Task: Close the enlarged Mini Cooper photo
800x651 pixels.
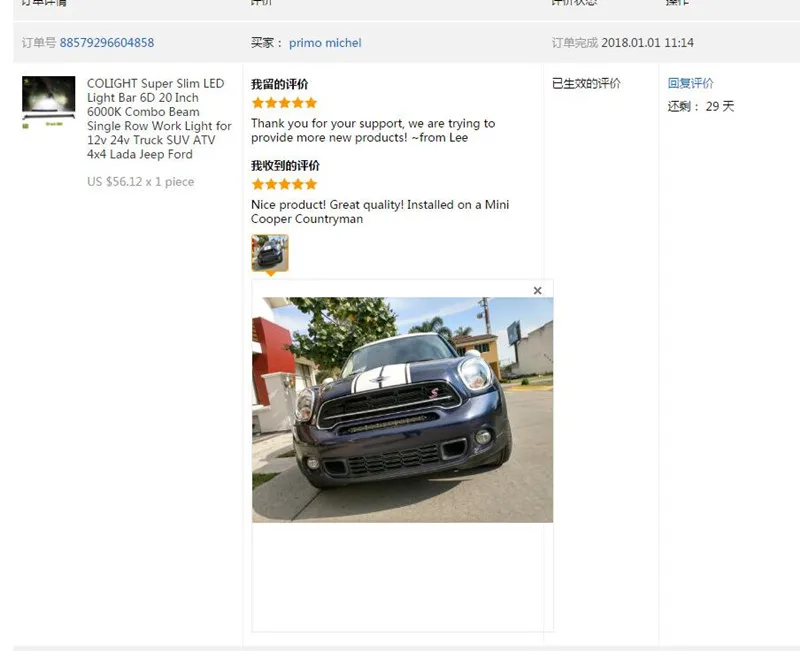Action: pyautogui.click(x=537, y=291)
